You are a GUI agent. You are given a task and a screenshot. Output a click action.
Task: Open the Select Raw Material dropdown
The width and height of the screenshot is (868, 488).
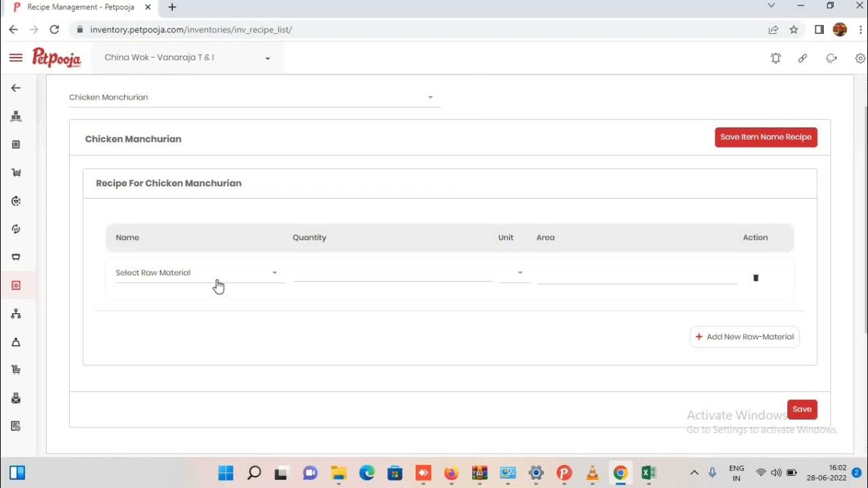[x=199, y=273]
